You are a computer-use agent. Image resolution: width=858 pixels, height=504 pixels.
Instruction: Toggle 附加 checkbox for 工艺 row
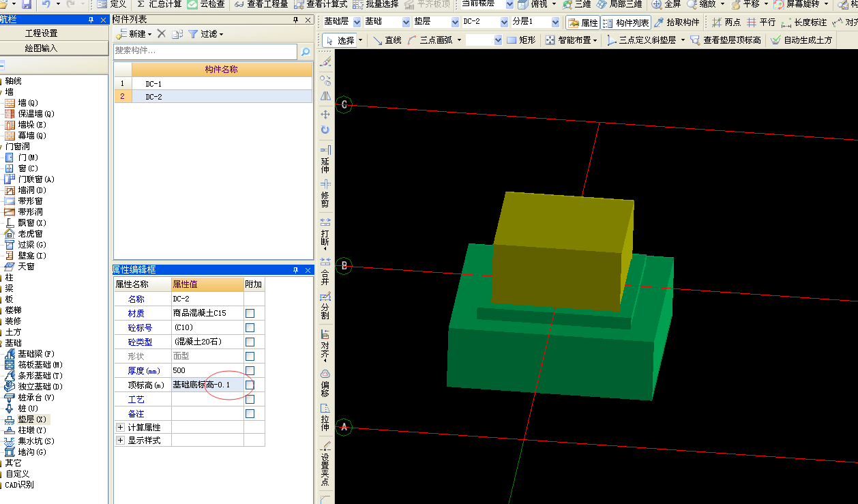[250, 399]
